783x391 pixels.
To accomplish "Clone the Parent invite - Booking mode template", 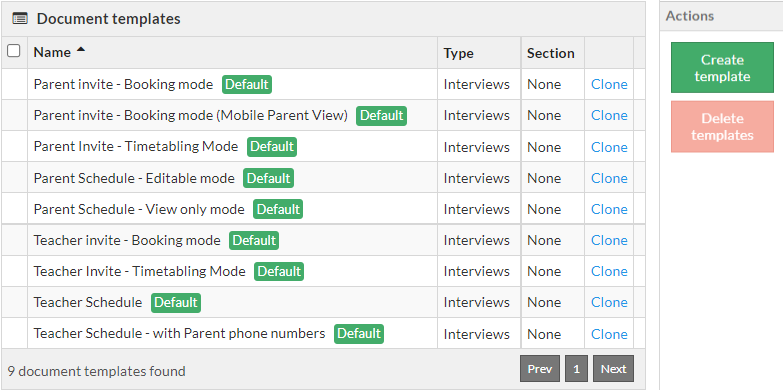I will [x=609, y=84].
